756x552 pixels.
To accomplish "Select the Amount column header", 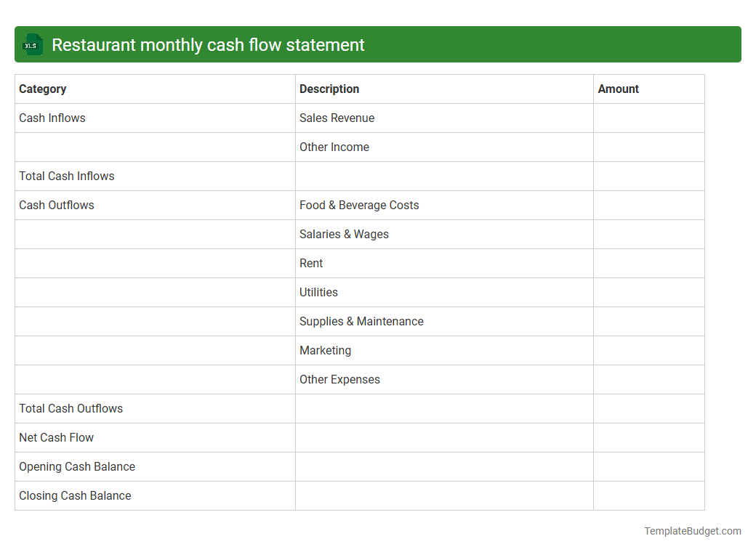I will coord(618,89).
